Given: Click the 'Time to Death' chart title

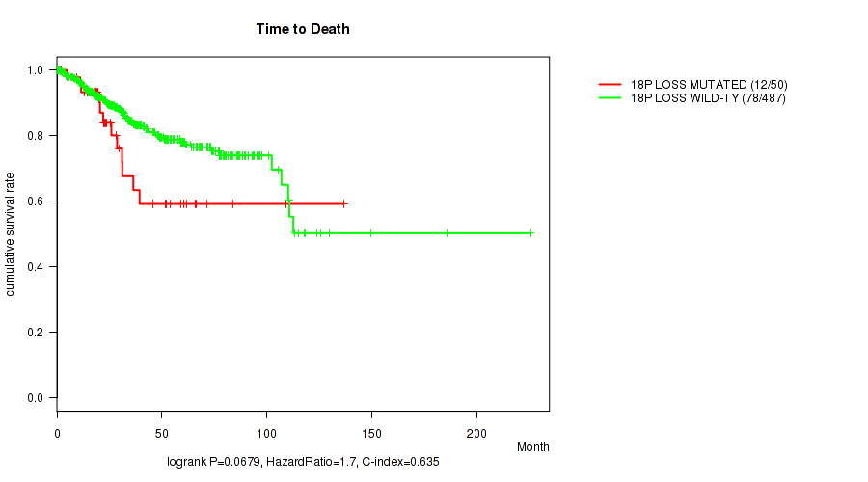Looking at the screenshot, I should [302, 29].
